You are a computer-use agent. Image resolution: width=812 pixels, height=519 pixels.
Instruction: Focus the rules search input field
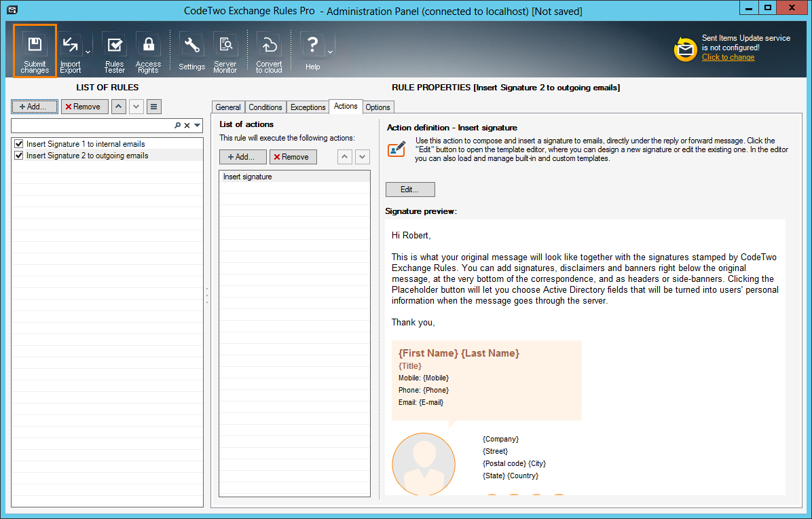point(92,126)
